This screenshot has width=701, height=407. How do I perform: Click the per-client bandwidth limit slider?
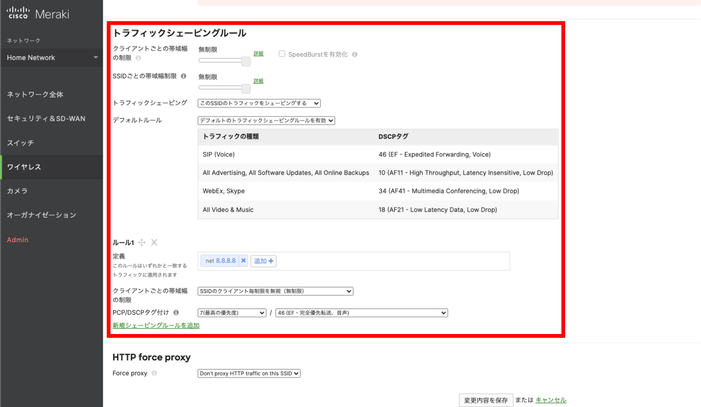[224, 61]
